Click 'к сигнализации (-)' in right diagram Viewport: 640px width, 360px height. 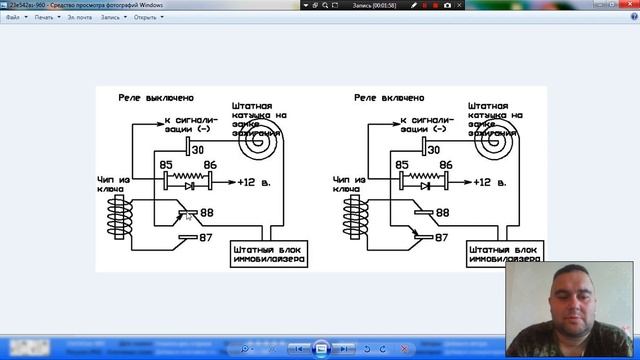pos(427,124)
